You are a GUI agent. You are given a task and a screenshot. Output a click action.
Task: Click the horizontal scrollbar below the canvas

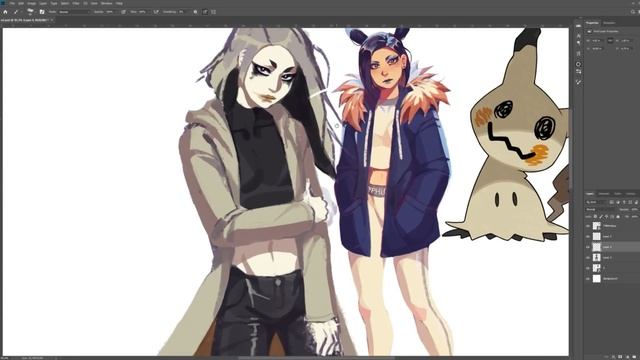(x=316, y=358)
